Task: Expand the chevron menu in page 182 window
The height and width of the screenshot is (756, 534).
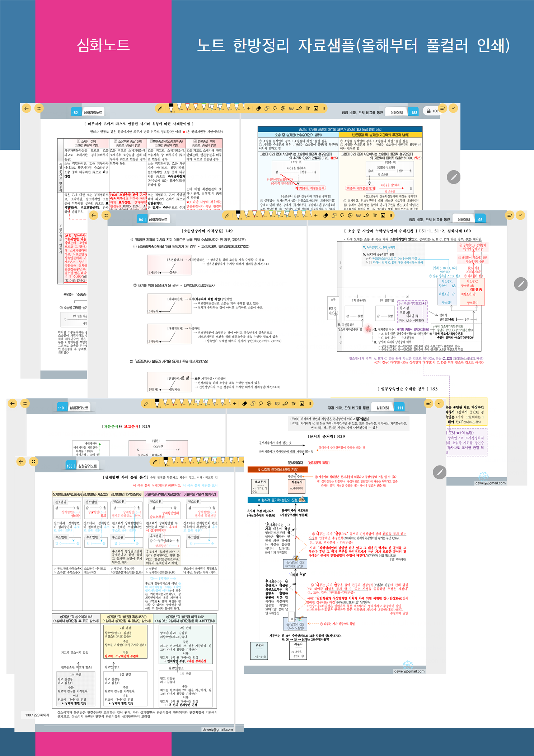Action: (x=453, y=108)
